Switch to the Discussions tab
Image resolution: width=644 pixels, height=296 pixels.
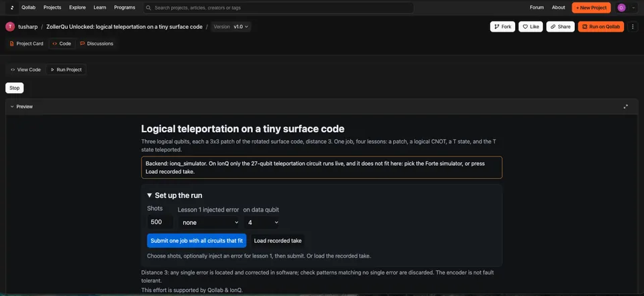pos(97,44)
